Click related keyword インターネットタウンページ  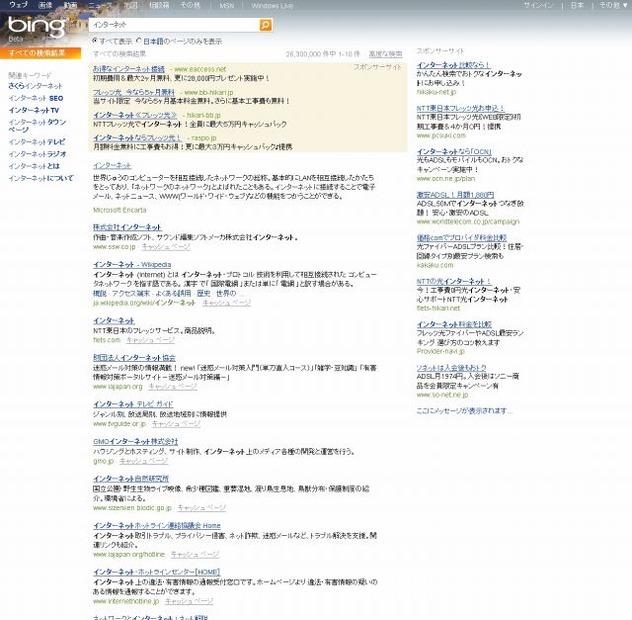(x=37, y=126)
